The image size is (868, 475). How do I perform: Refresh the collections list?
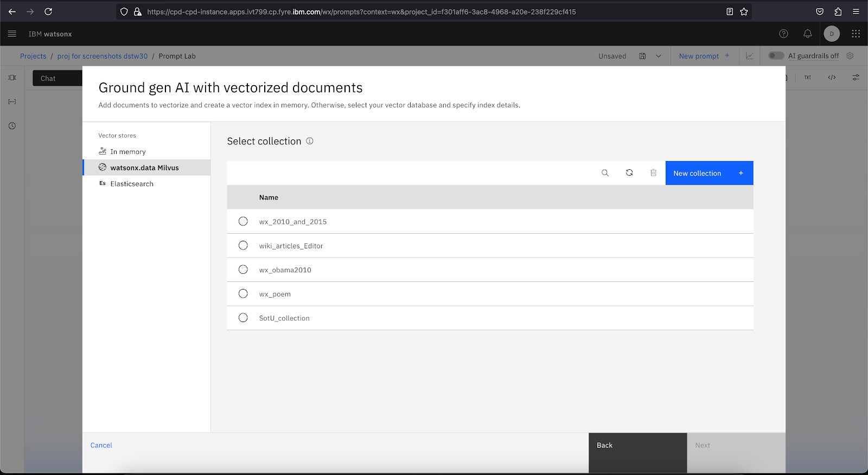[x=629, y=173]
